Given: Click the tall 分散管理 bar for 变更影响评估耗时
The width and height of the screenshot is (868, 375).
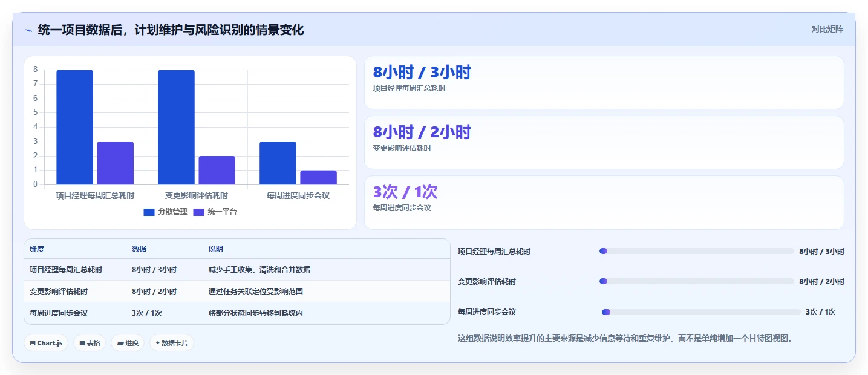Looking at the screenshot, I should tap(177, 127).
